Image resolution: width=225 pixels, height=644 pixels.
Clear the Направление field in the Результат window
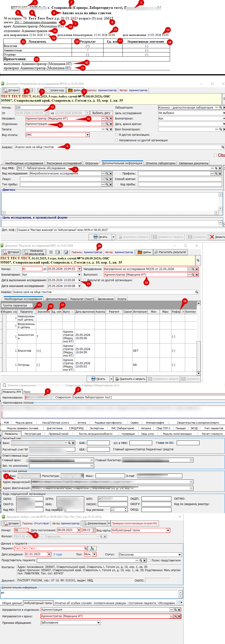click(197, 269)
